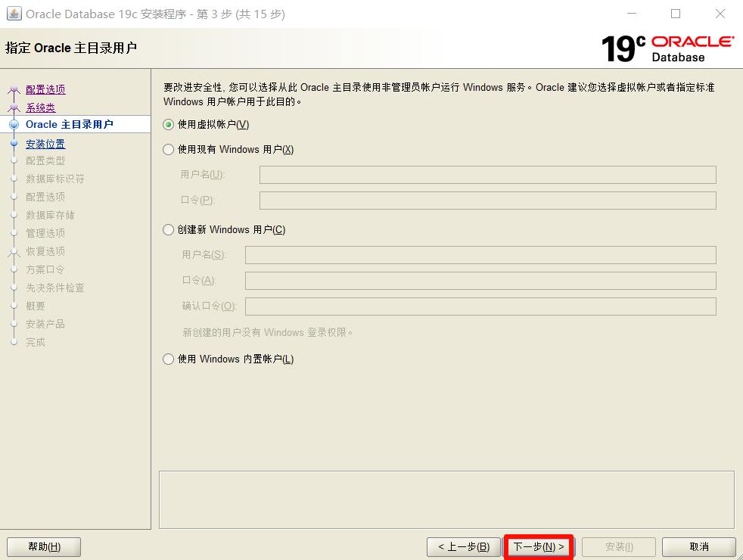The height and width of the screenshot is (560, 743).
Task: Click the 安装产品 step label
Action: [45, 325]
